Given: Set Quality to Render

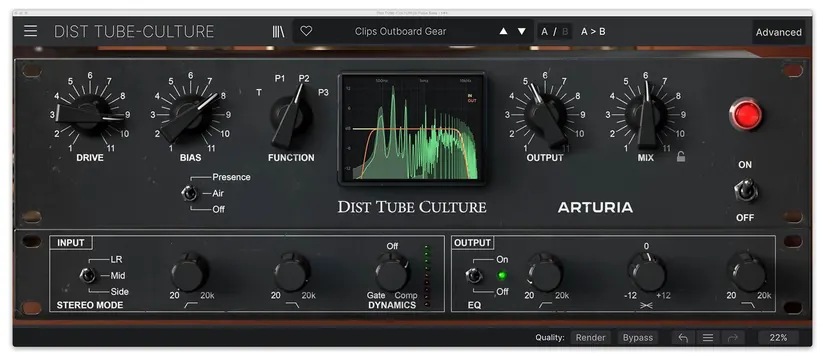Looking at the screenshot, I should click(x=590, y=338).
